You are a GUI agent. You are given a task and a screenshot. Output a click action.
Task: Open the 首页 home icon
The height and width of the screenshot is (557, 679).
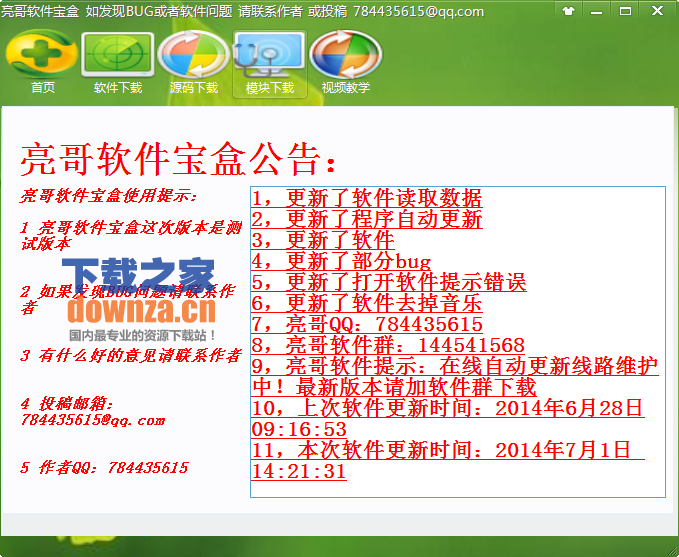(42, 64)
